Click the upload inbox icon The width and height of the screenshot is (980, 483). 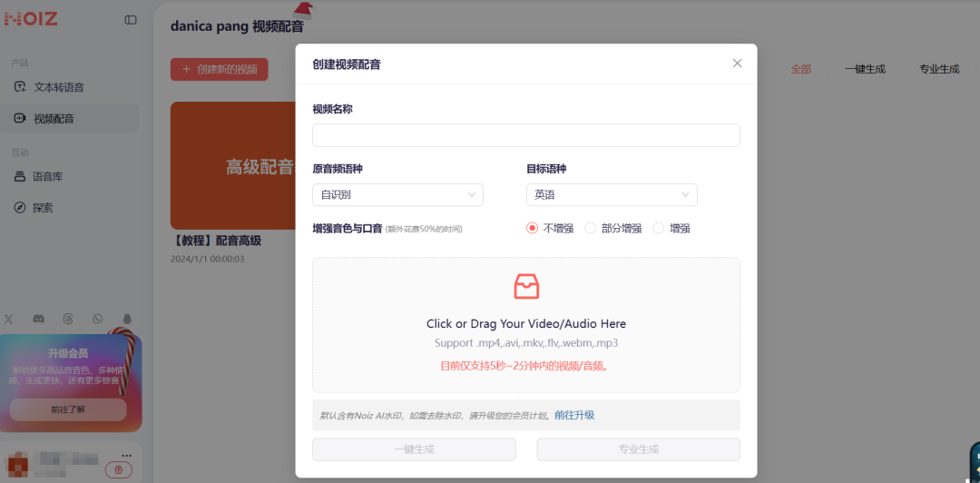click(526, 286)
